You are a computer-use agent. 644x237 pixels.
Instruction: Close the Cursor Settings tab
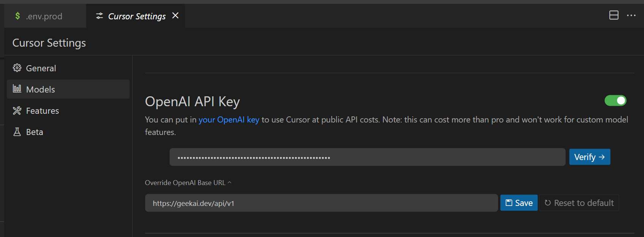(175, 16)
